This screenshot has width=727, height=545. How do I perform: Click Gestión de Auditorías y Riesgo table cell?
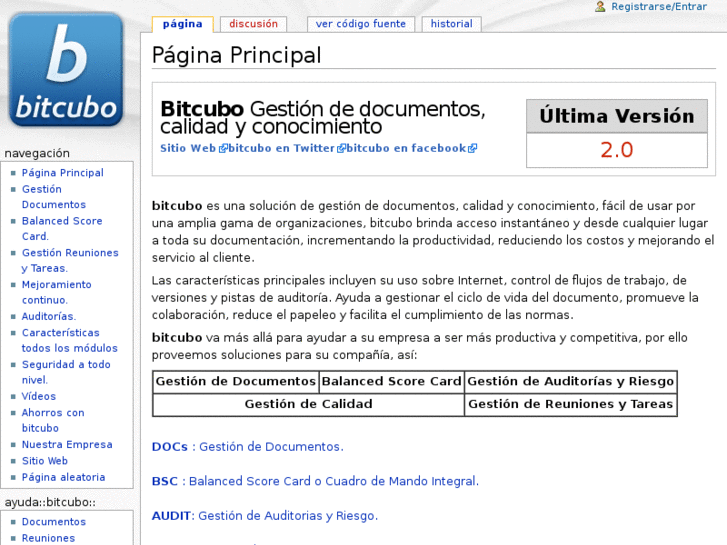pyautogui.click(x=571, y=382)
